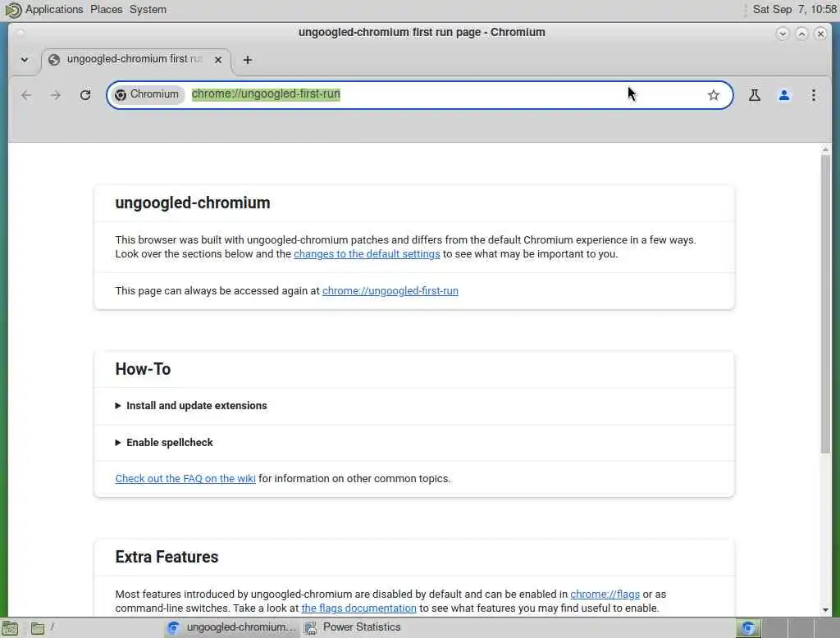Follow the chrome://ungoogled-first-run link in the page
The height and width of the screenshot is (638, 840).
coord(390,291)
